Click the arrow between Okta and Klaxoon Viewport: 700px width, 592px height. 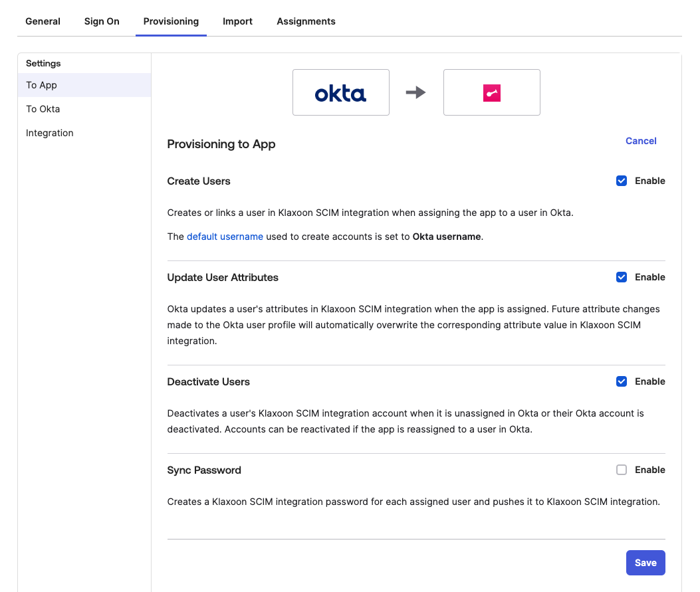click(x=415, y=93)
